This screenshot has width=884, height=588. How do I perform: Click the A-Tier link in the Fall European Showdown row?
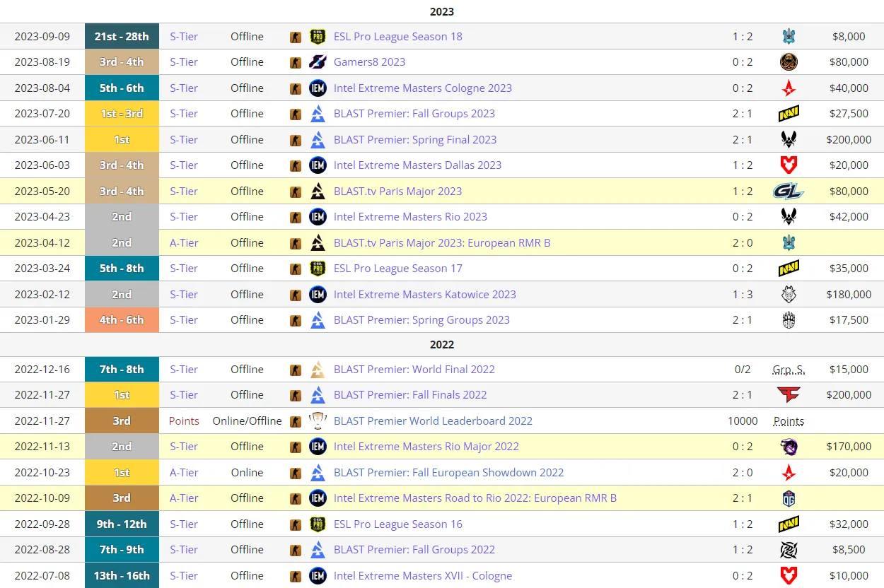(x=184, y=473)
